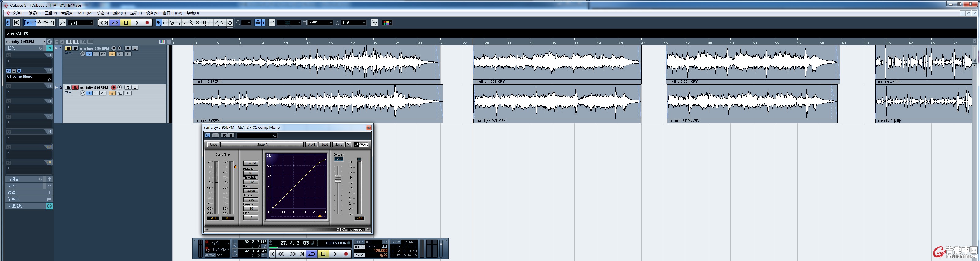Select the Erase tool
Viewport: 980px width, 261px height.
184,23
